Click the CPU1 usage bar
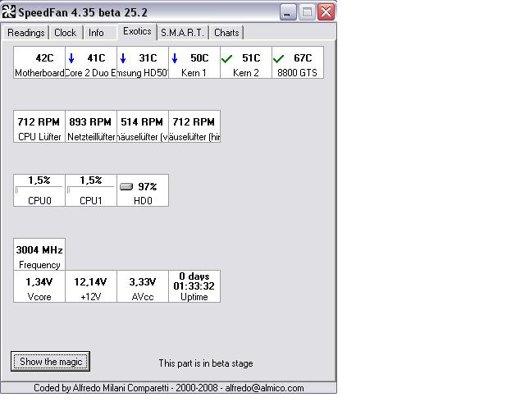 (91, 190)
